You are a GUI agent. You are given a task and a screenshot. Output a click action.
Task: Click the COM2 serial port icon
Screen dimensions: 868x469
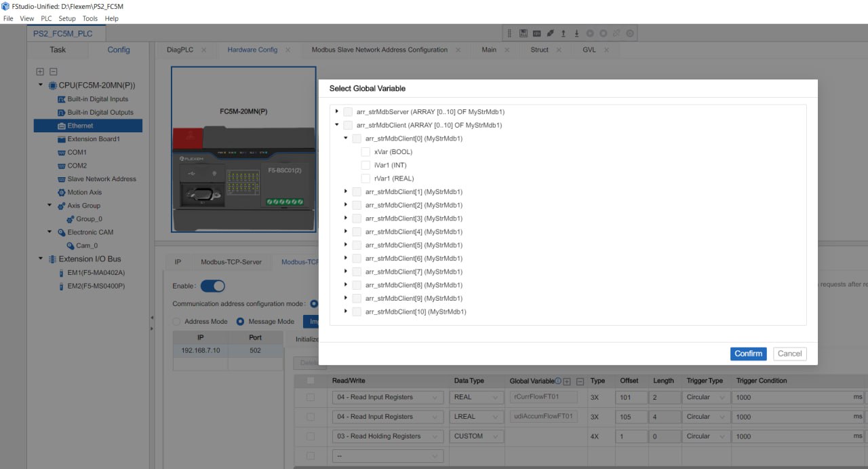61,166
